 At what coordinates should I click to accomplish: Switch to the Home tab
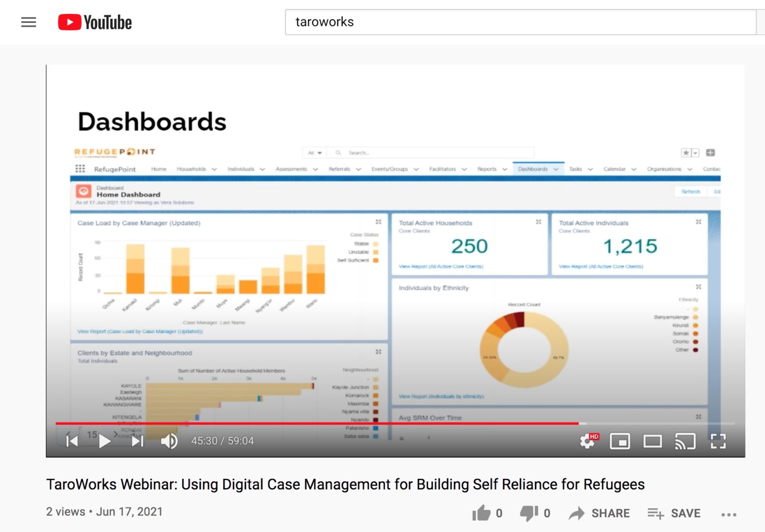(158, 169)
